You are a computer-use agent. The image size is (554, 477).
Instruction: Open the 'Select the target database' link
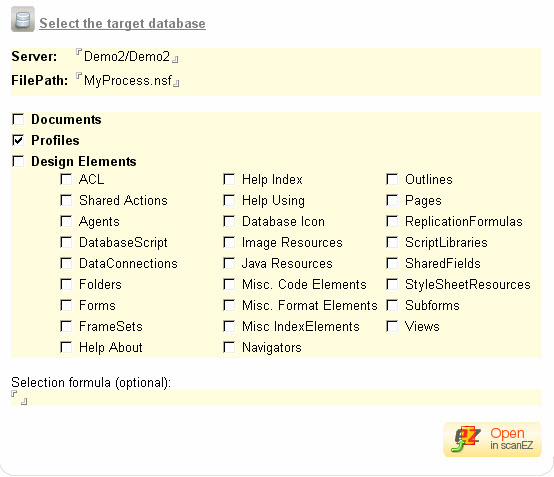coord(122,23)
